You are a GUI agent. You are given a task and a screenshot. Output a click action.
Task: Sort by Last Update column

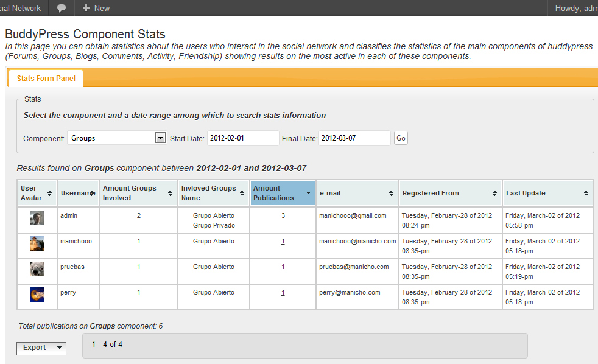[x=547, y=193]
